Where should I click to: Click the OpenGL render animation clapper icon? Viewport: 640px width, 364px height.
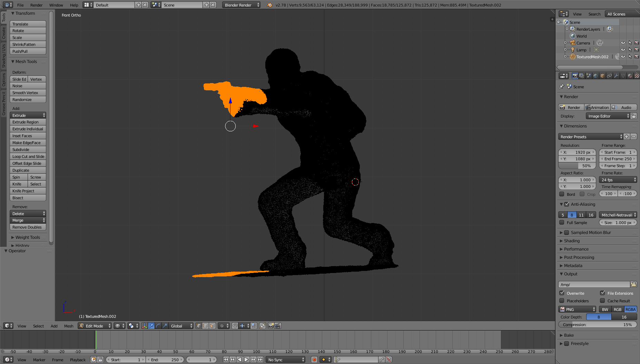(278, 326)
